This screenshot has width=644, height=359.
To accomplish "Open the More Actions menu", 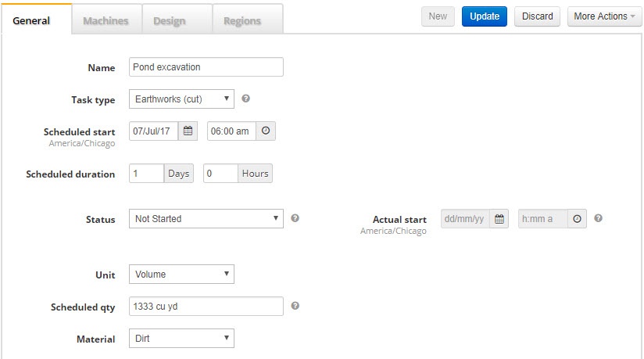I will tap(605, 16).
